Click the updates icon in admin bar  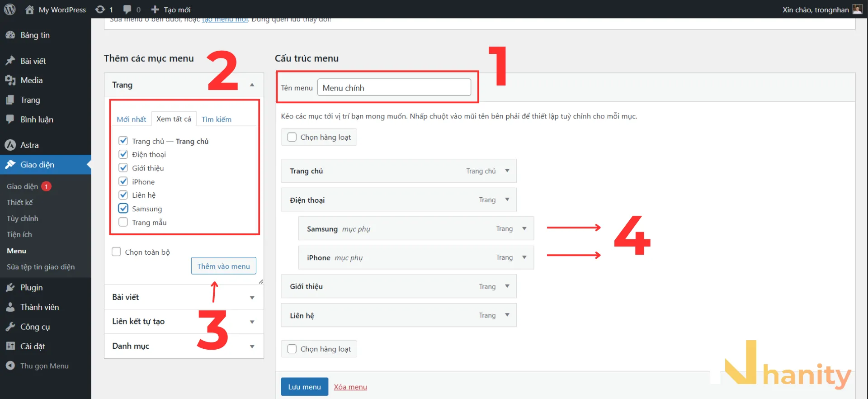click(x=100, y=9)
